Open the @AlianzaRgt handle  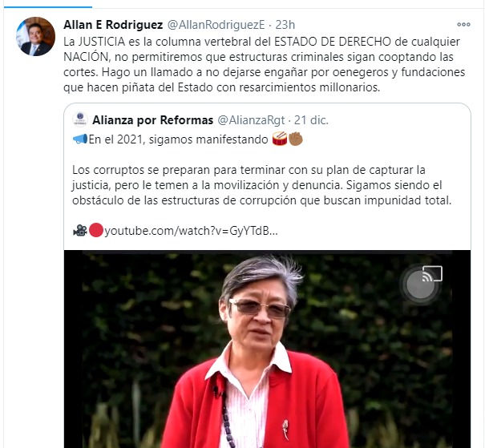coord(251,120)
